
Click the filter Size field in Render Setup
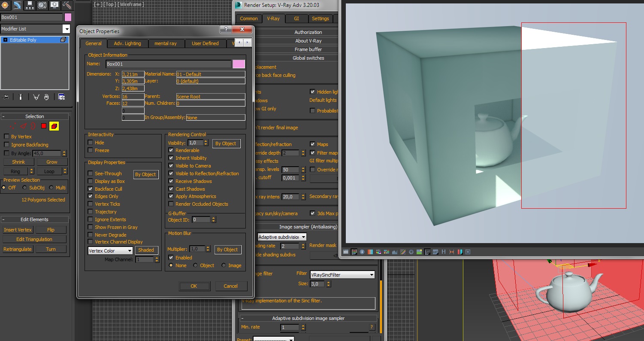317,284
